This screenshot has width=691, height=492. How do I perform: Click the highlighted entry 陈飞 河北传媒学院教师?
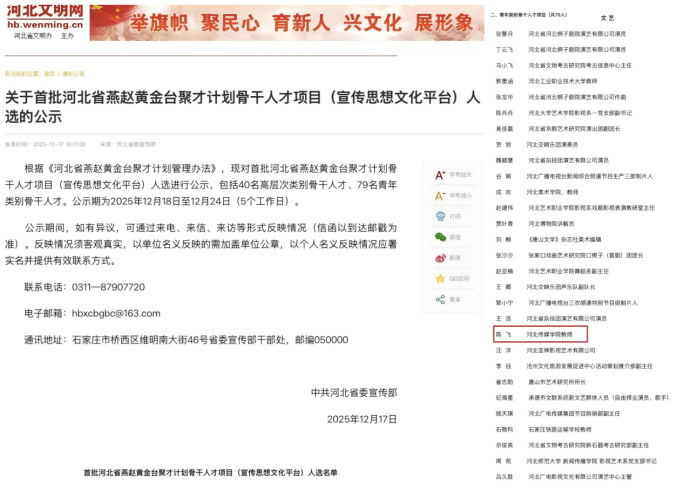(540, 335)
